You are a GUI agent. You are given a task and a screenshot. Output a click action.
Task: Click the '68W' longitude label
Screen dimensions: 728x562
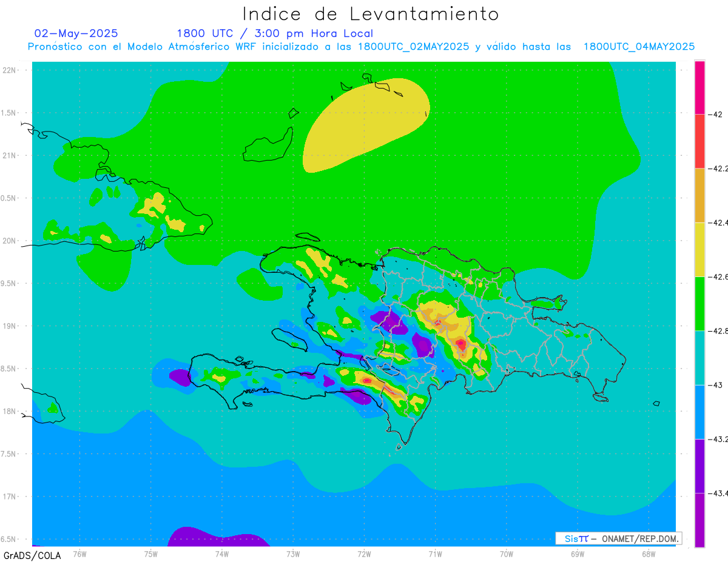pyautogui.click(x=649, y=554)
